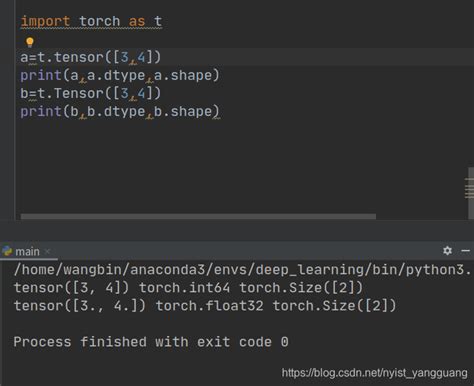Click the horizontal editor scrollbar
The image size is (474, 386).
click(x=198, y=217)
